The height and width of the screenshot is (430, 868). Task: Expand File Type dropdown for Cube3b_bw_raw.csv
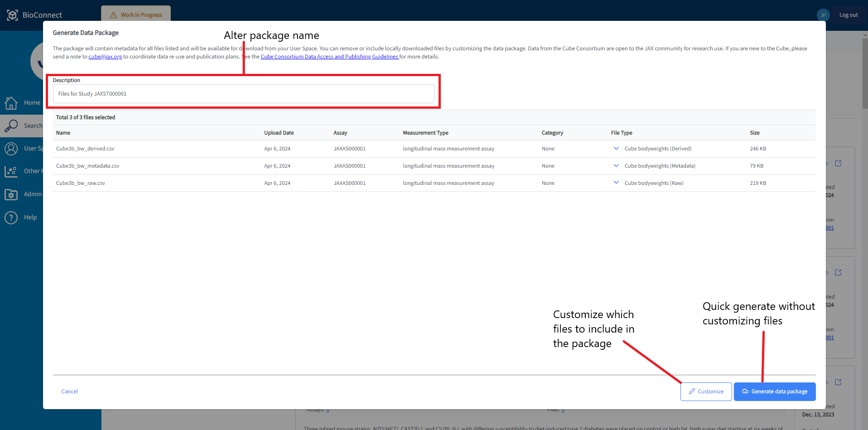point(616,183)
